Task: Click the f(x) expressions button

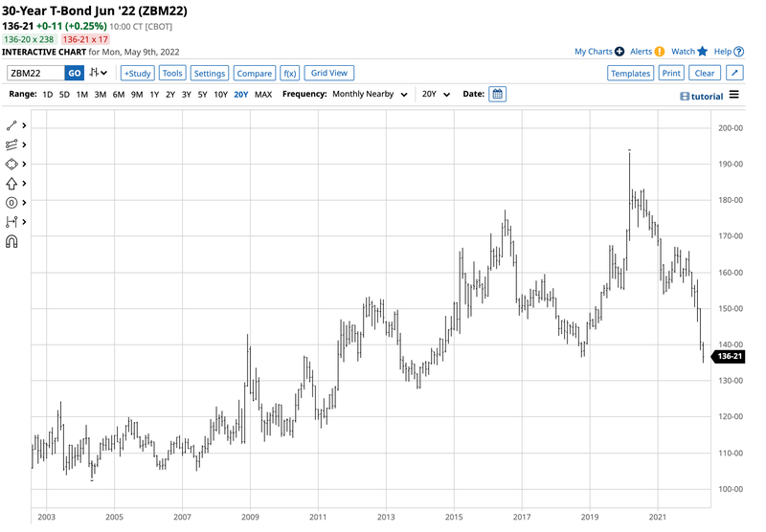Action: tap(290, 74)
